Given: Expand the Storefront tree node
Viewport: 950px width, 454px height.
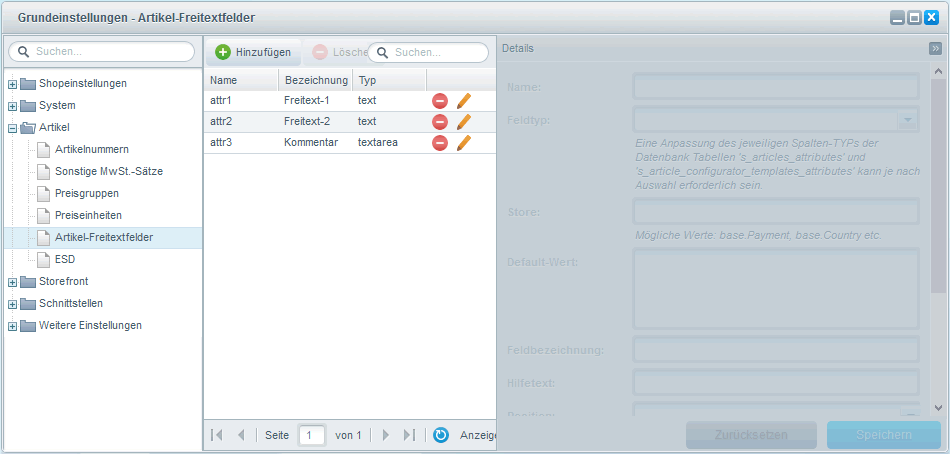Looking at the screenshot, I should pos(12,282).
